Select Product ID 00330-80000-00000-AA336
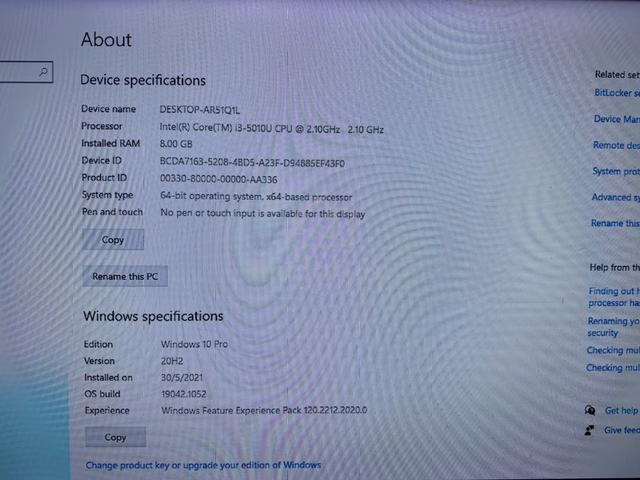640x480 pixels. (219, 179)
